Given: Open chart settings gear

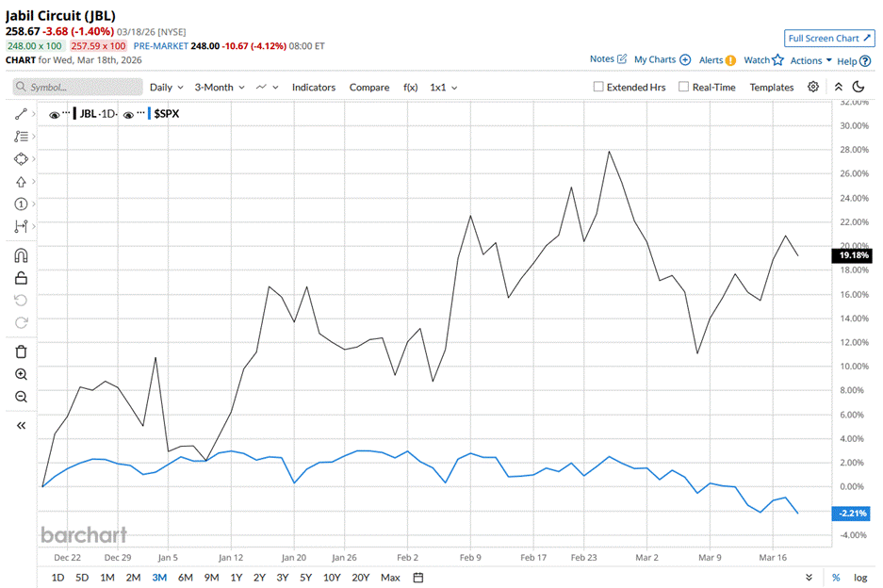Looking at the screenshot, I should [812, 87].
